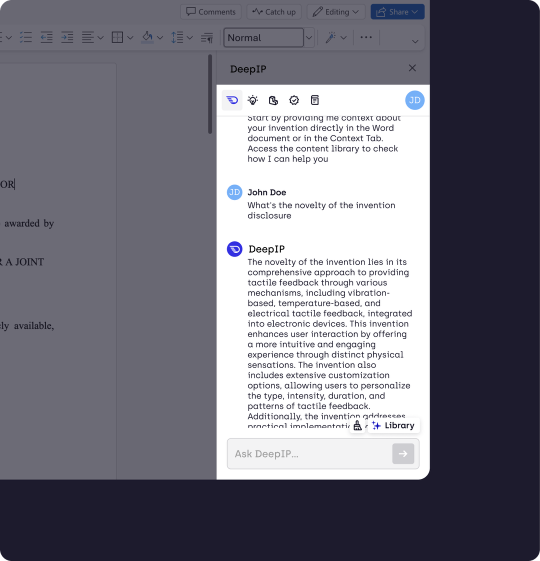Click the 'available,' text in the document
The width and height of the screenshot is (540, 561).
click(x=34, y=326)
